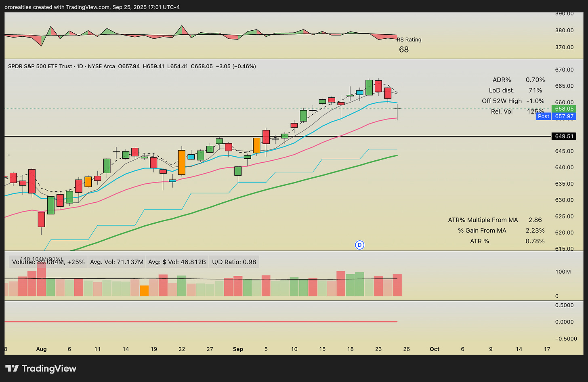The image size is (588, 382).
Task: Click the Oct label on the date axis
Action: click(x=435, y=349)
